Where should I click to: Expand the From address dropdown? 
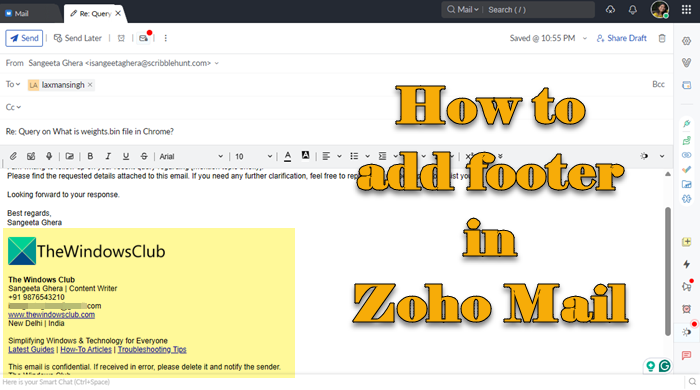(217, 63)
